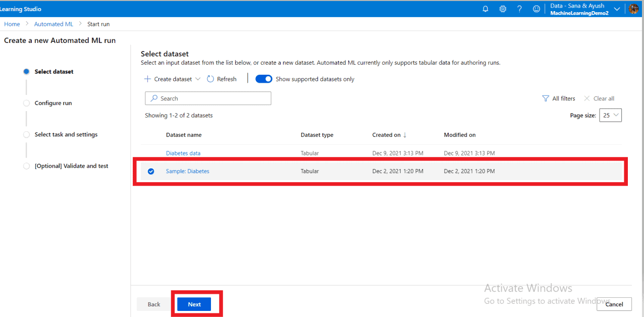Viewport: 644px width, 317px height.
Task: Click the Select dataset step label
Action: point(54,72)
